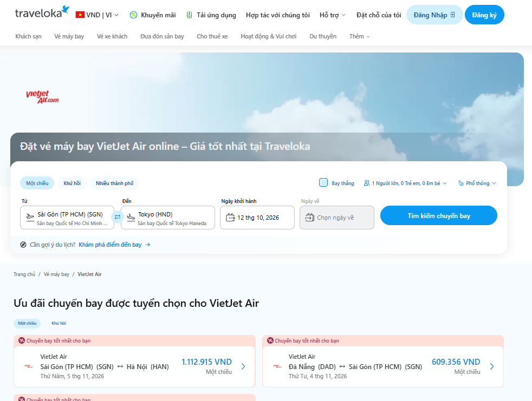Open the Phổ thông seat class dropdown
The image size is (532, 401).
point(477,183)
